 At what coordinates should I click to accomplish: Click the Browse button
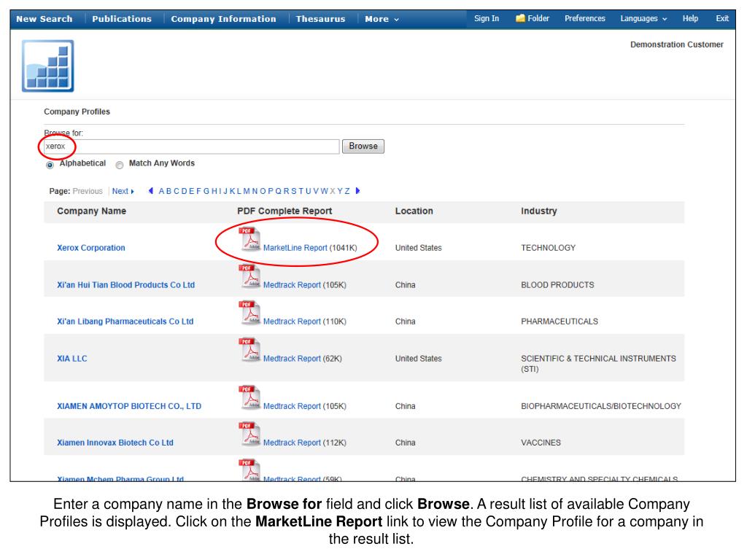(x=363, y=147)
